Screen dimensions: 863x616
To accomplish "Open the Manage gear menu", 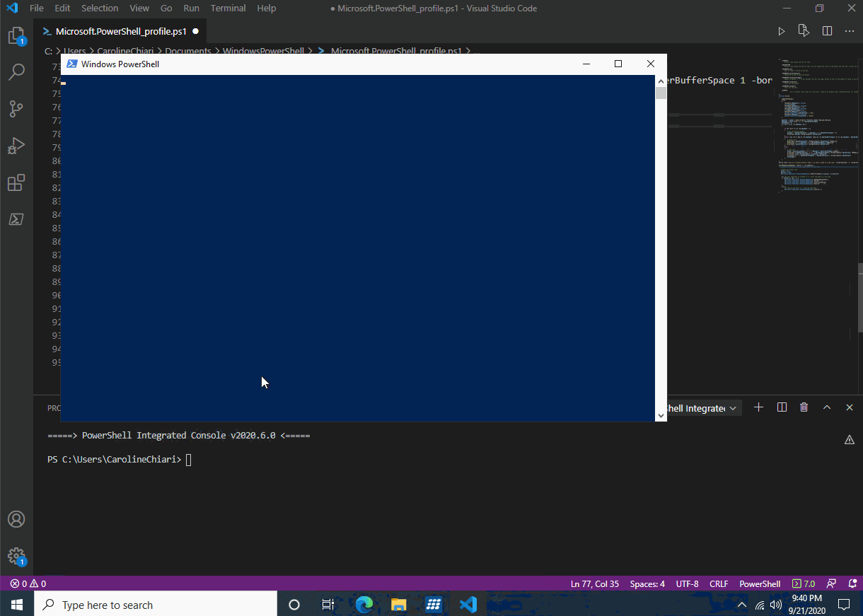I will coord(16,556).
